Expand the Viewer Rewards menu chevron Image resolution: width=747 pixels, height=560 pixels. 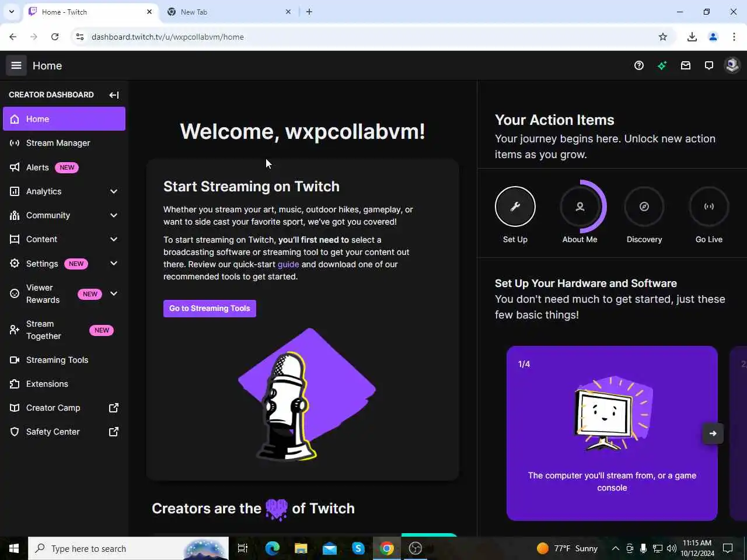click(114, 294)
